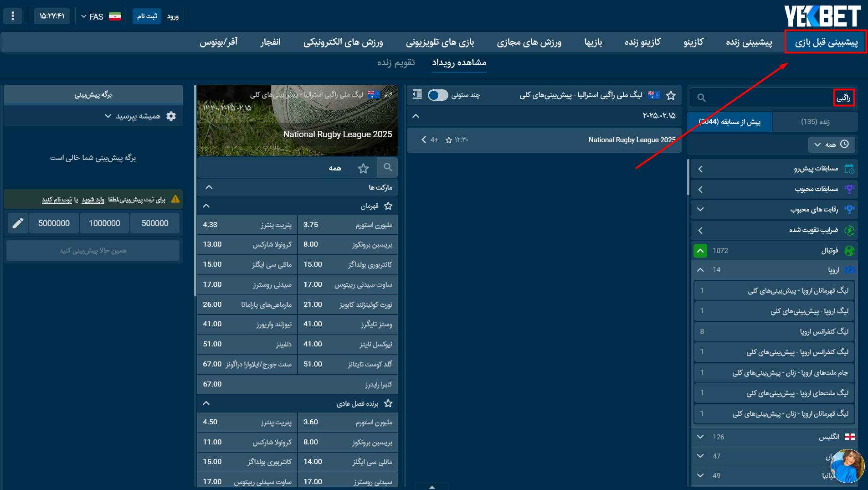Open the three-dot menu in header

(13, 16)
